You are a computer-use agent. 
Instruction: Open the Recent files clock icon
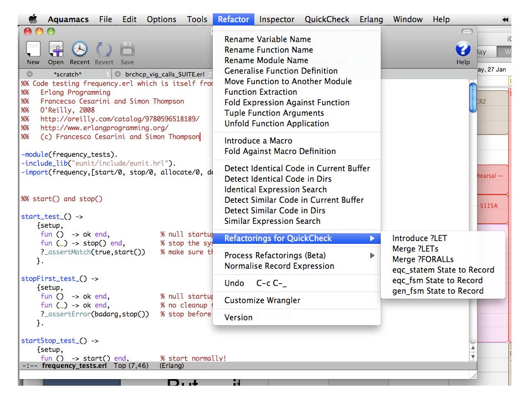pyautogui.click(x=80, y=49)
